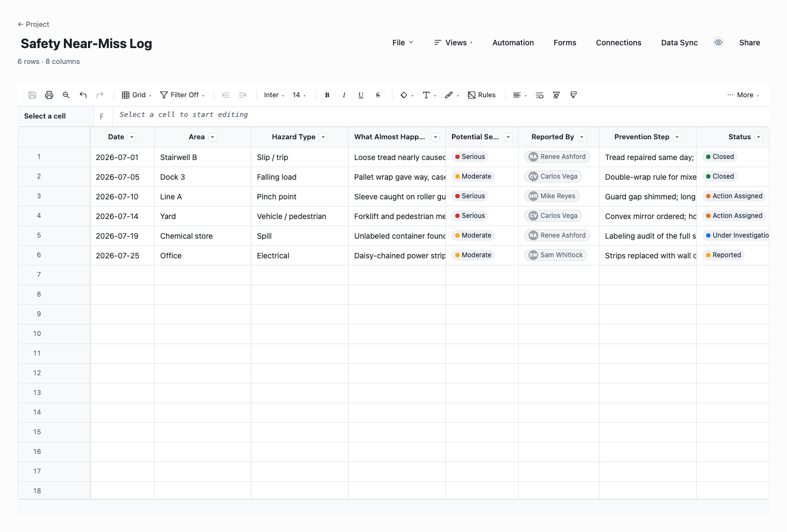Screen dimensions: 787x532
Task: Toggle strikethrough formatting
Action: click(x=378, y=95)
